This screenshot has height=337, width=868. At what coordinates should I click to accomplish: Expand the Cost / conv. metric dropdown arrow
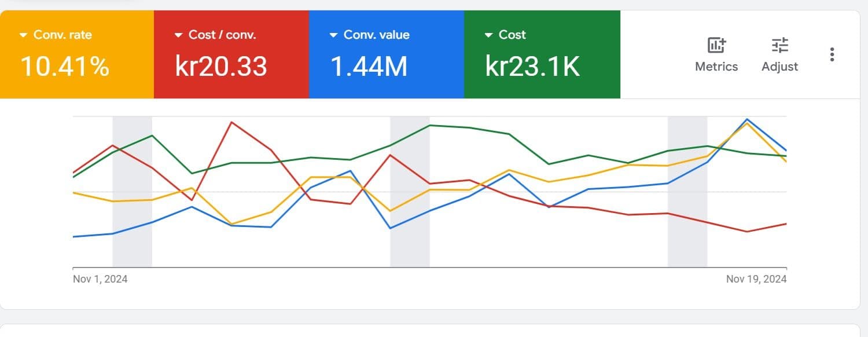[x=179, y=35]
